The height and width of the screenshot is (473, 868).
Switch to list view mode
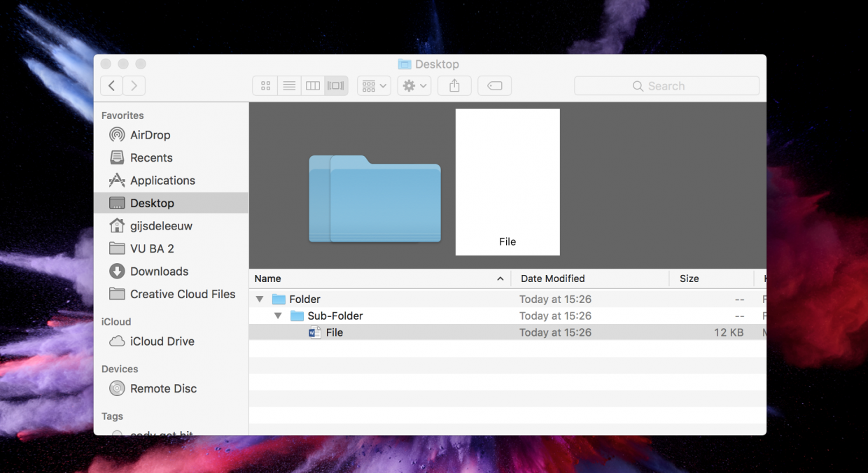coord(288,86)
